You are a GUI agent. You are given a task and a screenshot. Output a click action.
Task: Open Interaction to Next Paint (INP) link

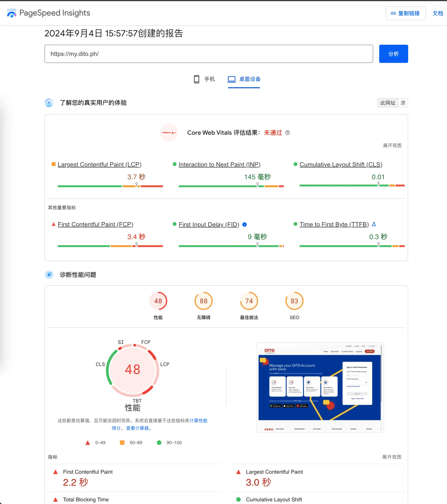tap(219, 165)
